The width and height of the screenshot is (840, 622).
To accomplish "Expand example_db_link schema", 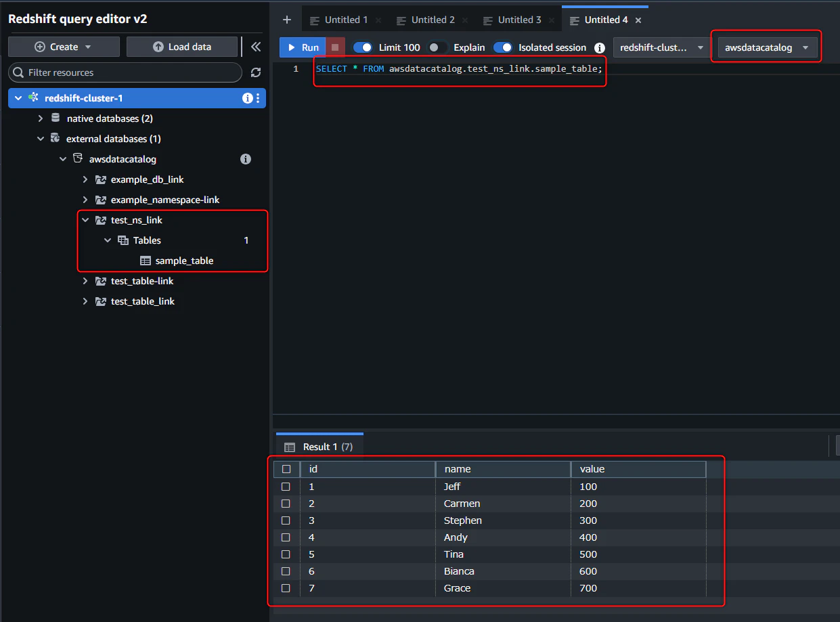I will click(x=85, y=179).
